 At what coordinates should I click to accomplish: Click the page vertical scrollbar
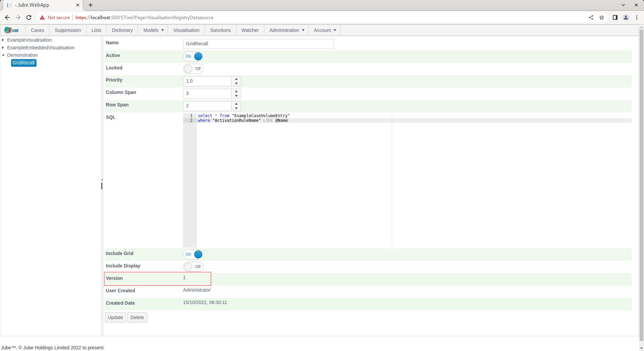(641, 185)
